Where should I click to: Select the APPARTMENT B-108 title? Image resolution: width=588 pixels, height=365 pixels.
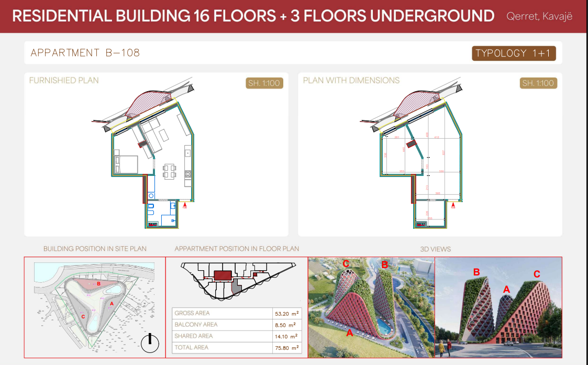click(85, 53)
